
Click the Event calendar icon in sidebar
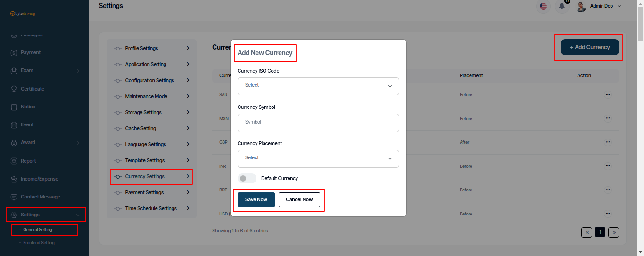pyautogui.click(x=14, y=125)
